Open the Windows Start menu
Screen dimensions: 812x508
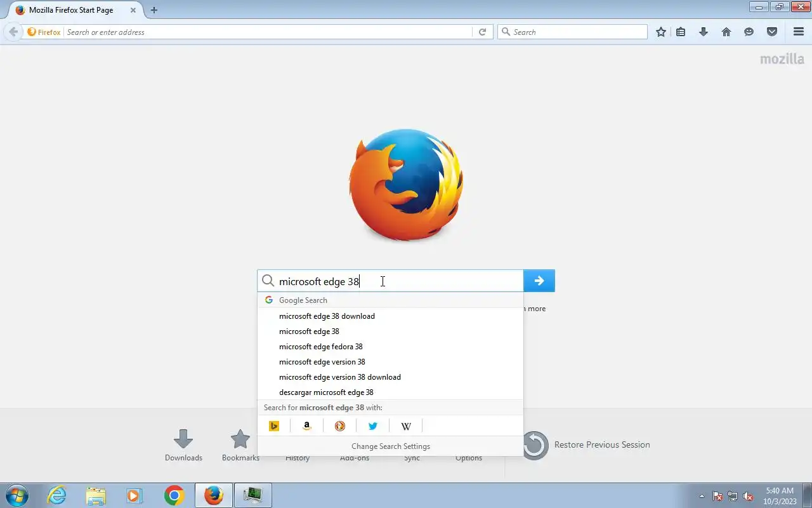click(x=16, y=495)
